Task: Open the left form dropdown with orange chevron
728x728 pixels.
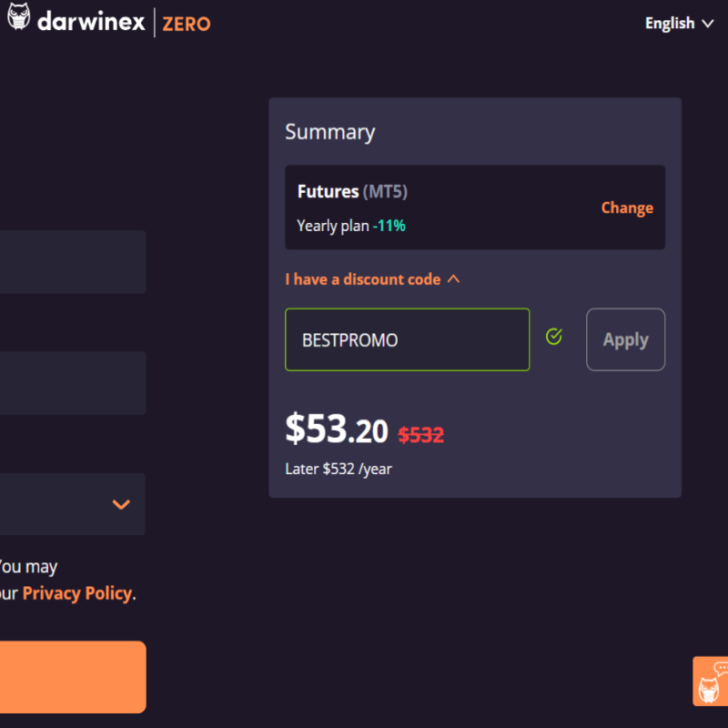Action: [x=73, y=504]
